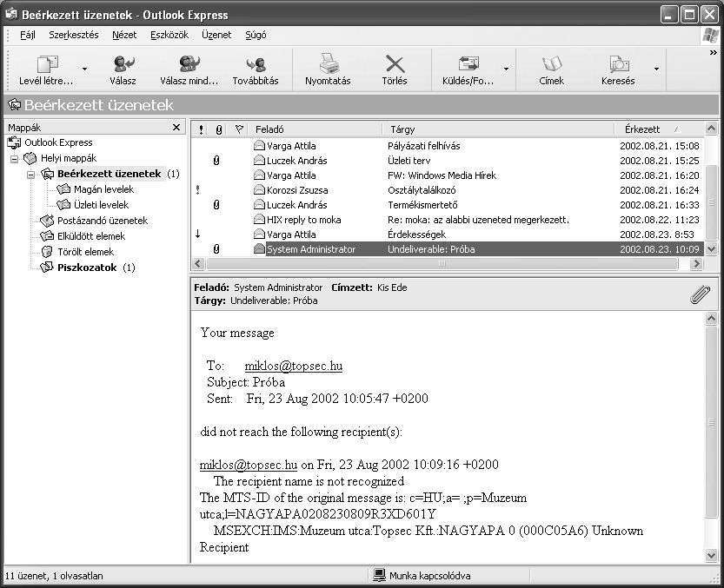This screenshot has width=724, height=588.
Task: Click the message list vertical scrollbar thumb
Action: 712,202
